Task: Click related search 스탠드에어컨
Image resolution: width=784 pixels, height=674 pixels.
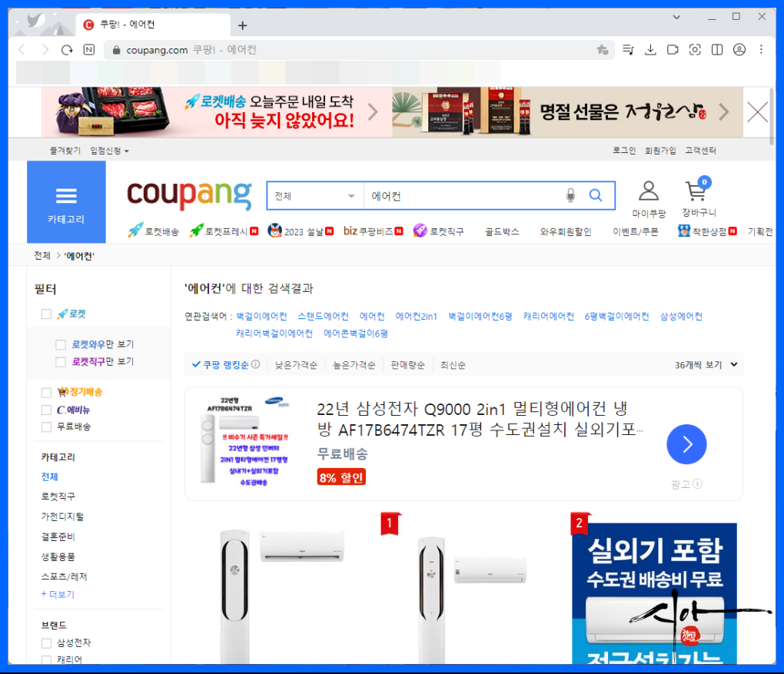Action: [323, 316]
